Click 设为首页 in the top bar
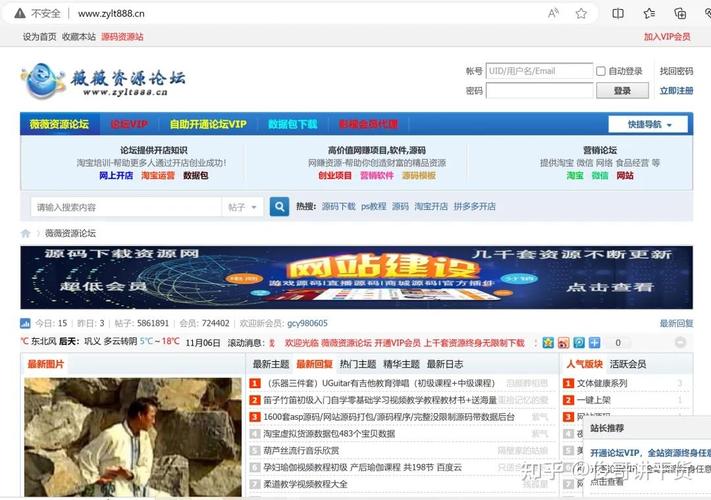 pyautogui.click(x=39, y=37)
